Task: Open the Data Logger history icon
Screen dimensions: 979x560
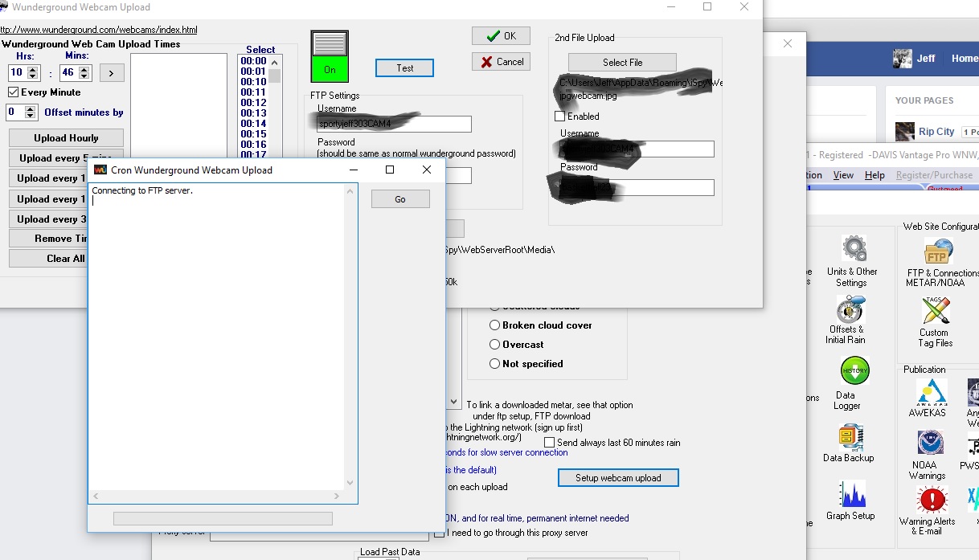Action: point(854,371)
